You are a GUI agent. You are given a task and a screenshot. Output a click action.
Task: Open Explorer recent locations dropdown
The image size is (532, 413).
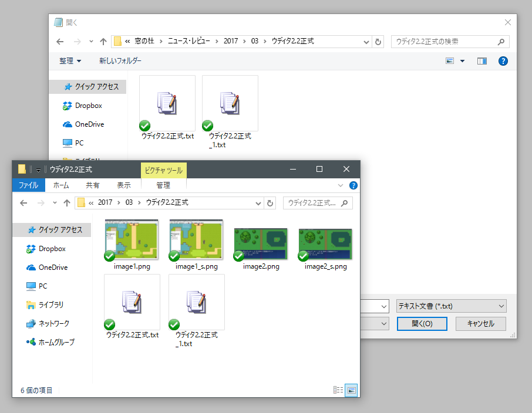pos(55,203)
